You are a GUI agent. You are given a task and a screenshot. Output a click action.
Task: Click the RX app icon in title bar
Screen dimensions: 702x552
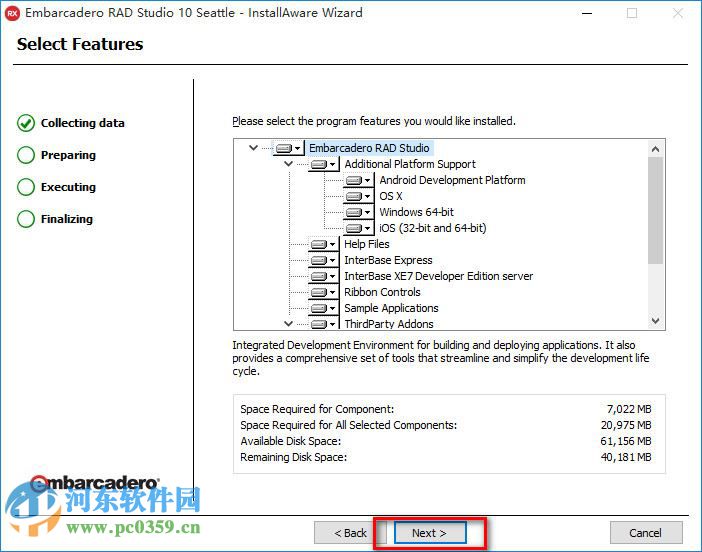click(12, 13)
